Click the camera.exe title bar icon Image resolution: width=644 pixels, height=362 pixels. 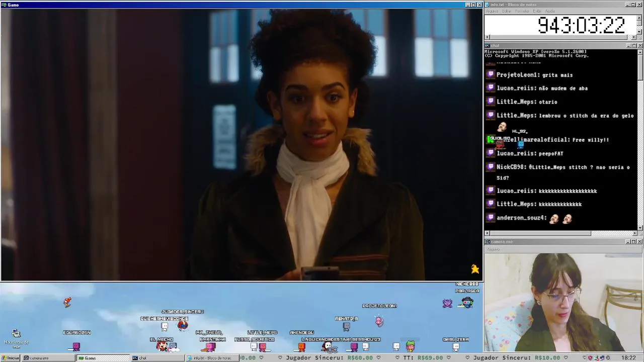click(488, 242)
